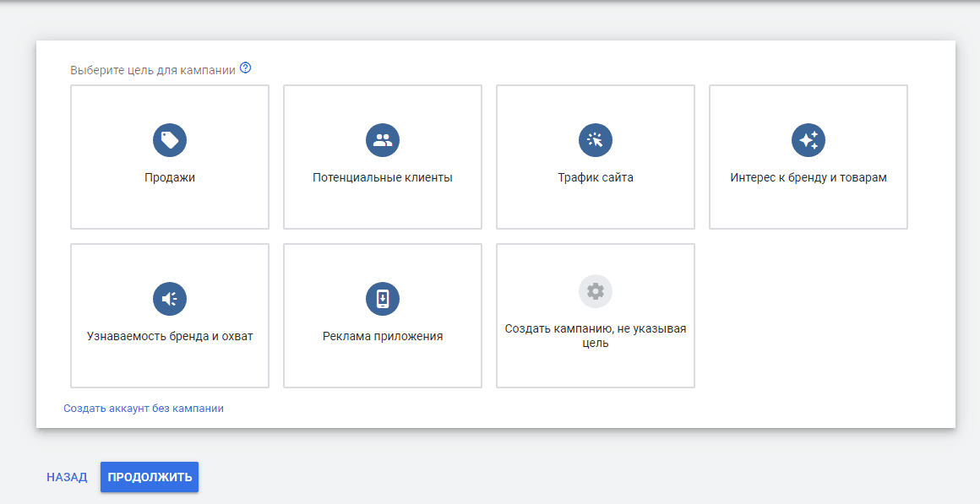Choose the Интерес к бренду и товарам card

(x=808, y=157)
